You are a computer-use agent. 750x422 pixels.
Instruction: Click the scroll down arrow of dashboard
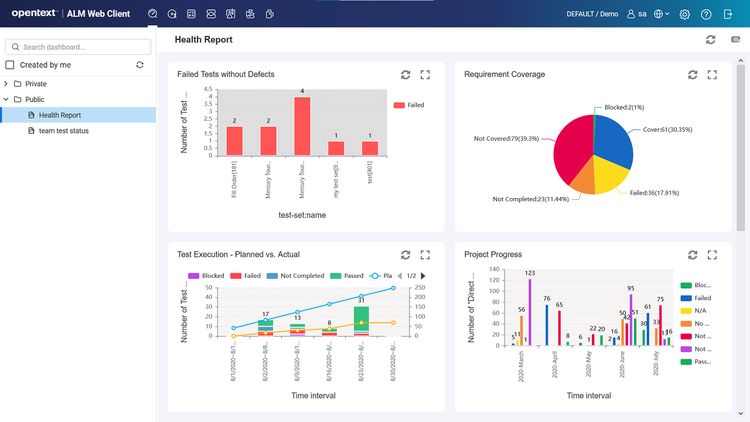pos(741,413)
